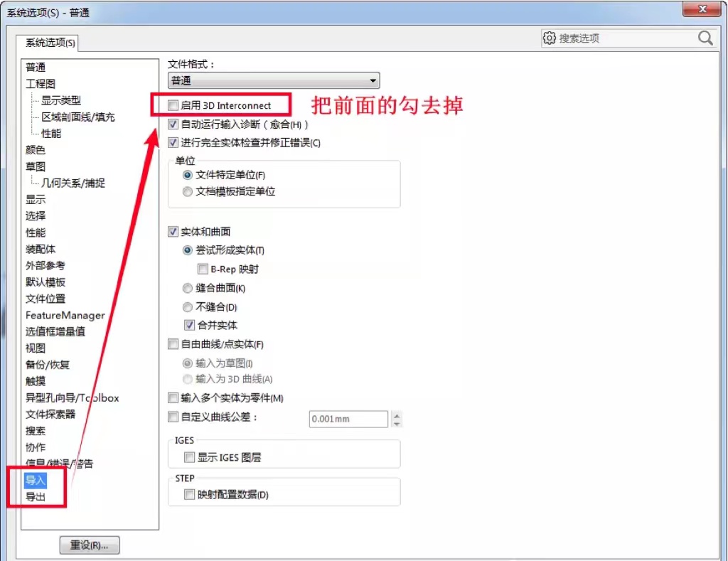728x561 pixels.
Task: Click the search magnifier icon
Action: (x=705, y=38)
